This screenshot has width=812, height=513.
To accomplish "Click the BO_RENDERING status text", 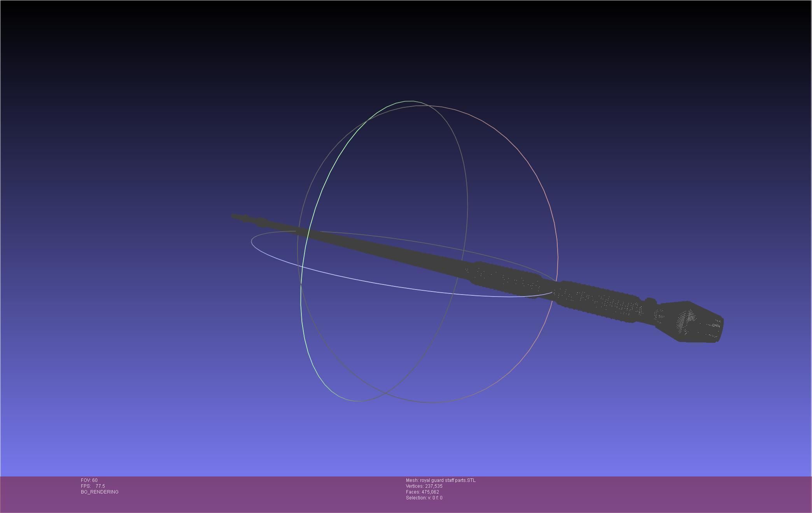I will (100, 492).
